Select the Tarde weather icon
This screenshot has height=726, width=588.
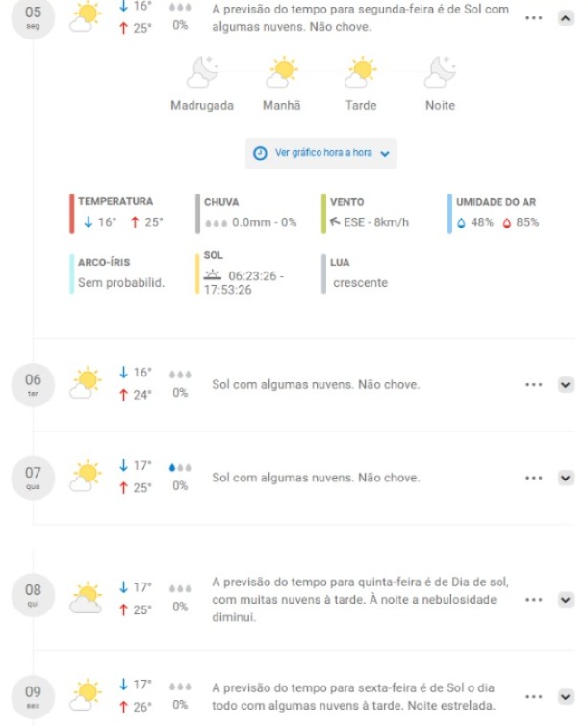point(361,72)
